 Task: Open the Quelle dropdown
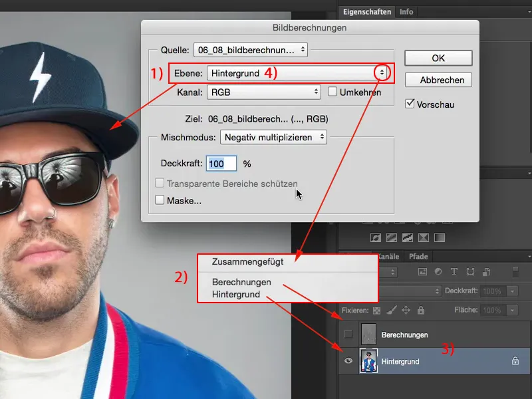251,50
